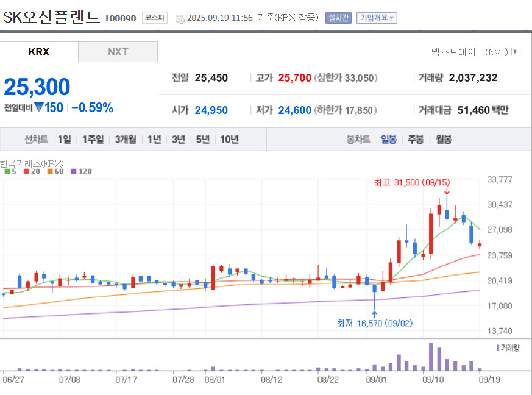Click the 실시간 real-time button
This screenshot has width=532, height=395.
[338, 18]
